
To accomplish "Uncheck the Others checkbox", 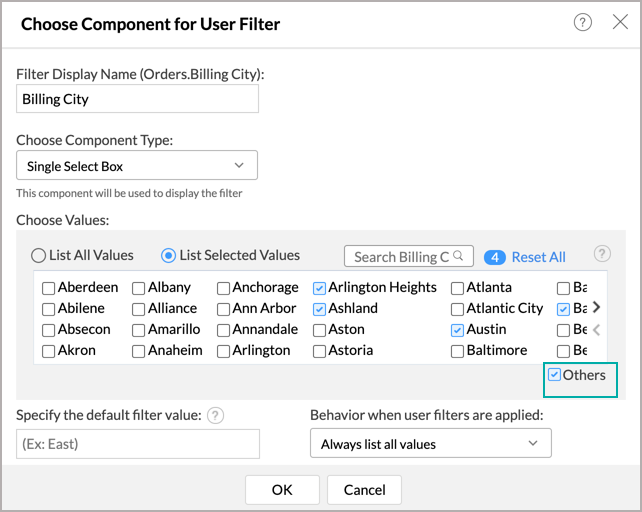I will tap(555, 375).
